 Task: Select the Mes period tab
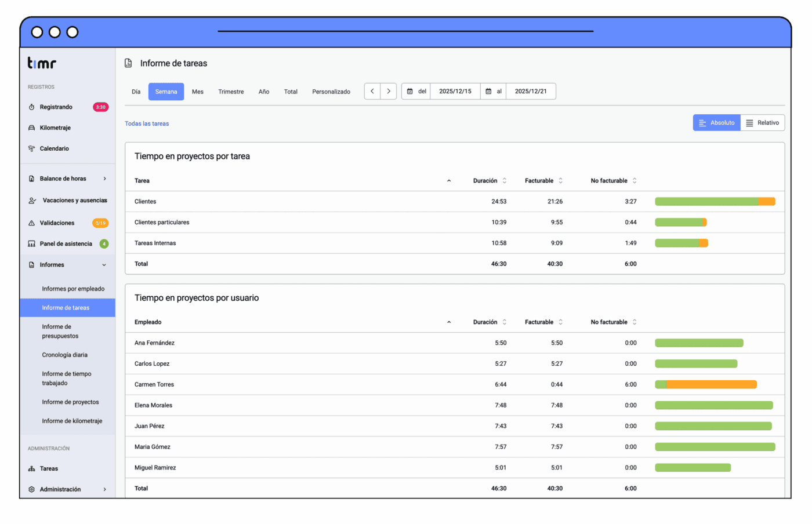point(198,92)
